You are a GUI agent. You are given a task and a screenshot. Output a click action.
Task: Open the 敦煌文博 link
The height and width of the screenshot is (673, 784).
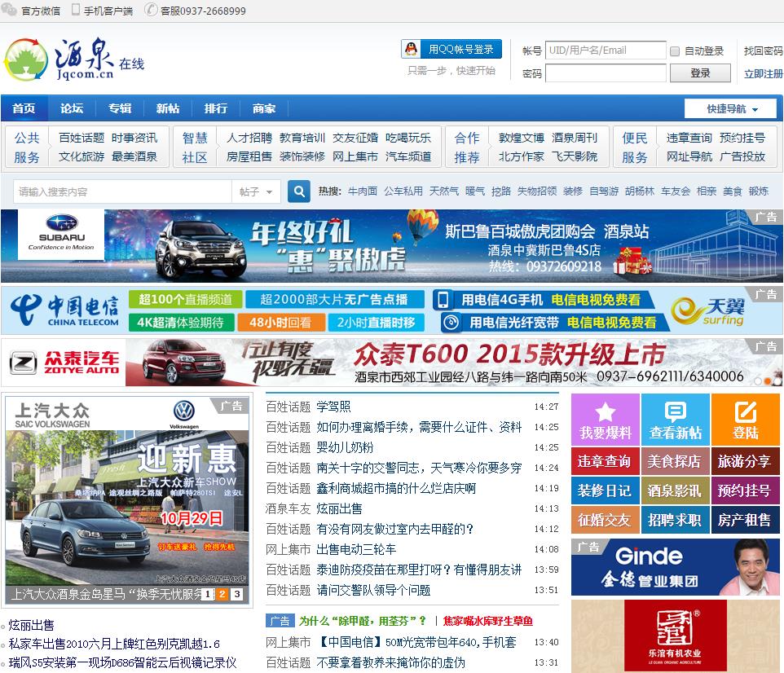(x=521, y=138)
